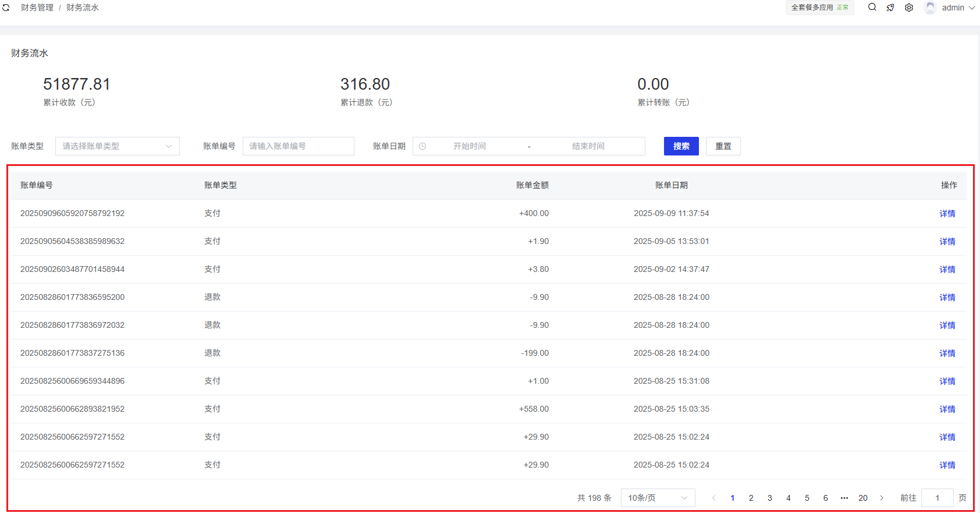Jump ahead using the pagination ellipsis

click(844, 498)
